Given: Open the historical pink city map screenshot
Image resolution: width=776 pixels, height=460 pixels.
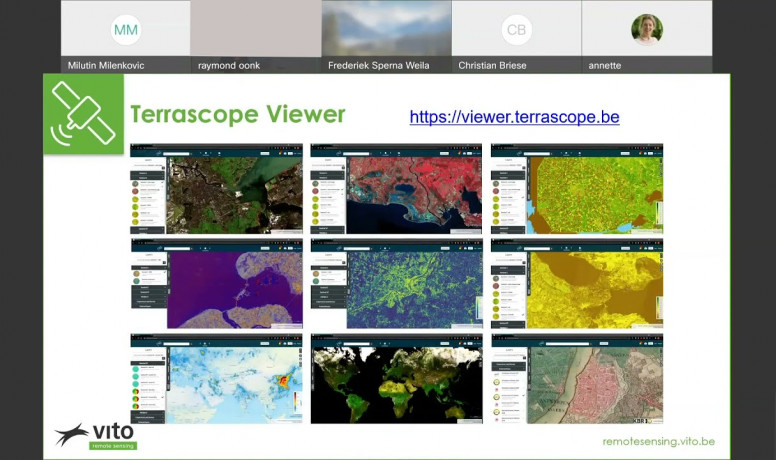Looking at the screenshot, I should tap(577, 378).
